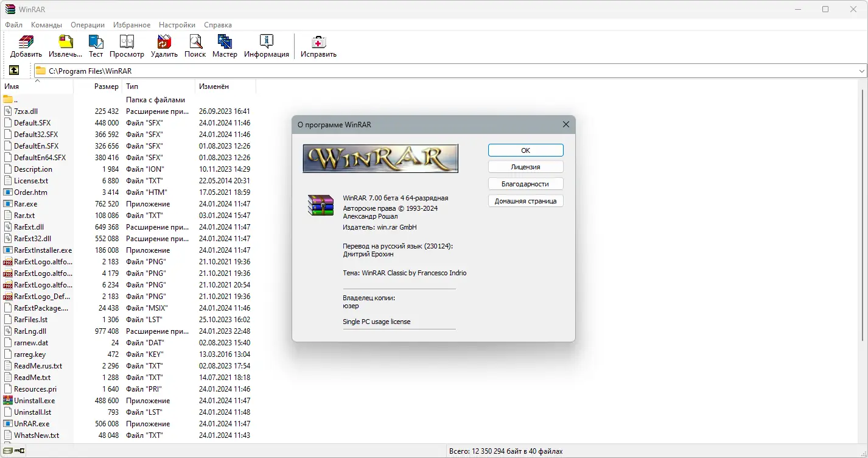The width and height of the screenshot is (868, 458).
Task: Show archive Информация toolbar icon
Action: [x=267, y=42]
